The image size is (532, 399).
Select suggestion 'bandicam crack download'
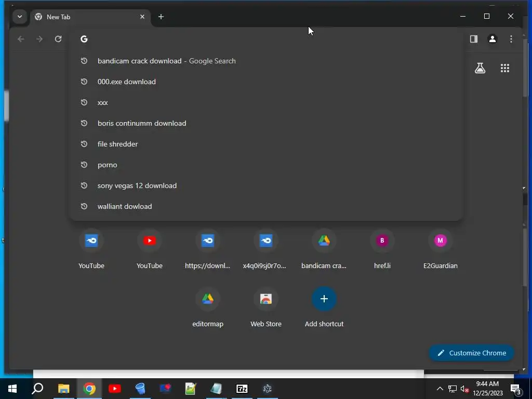[267, 61]
